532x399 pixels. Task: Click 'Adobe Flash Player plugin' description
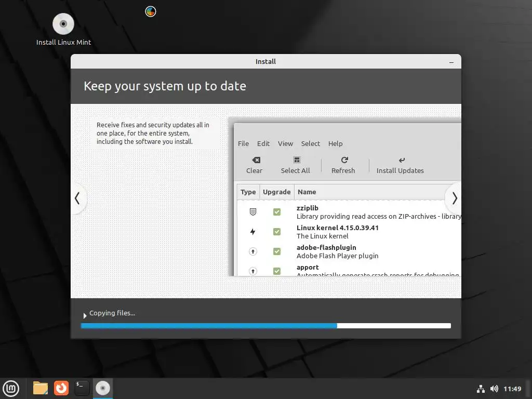[337, 256]
